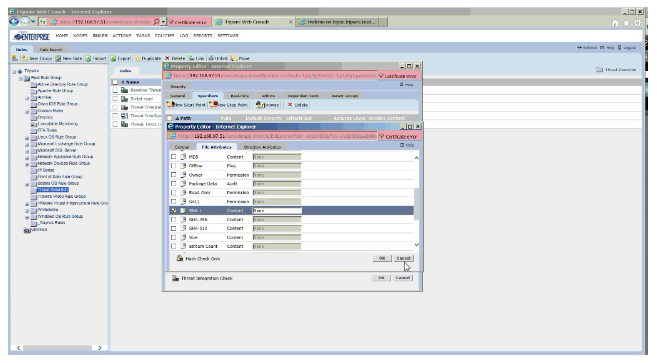Screen dimensions: 657x363
Task: Switch to the Directory Attributes tab
Action: click(x=262, y=147)
